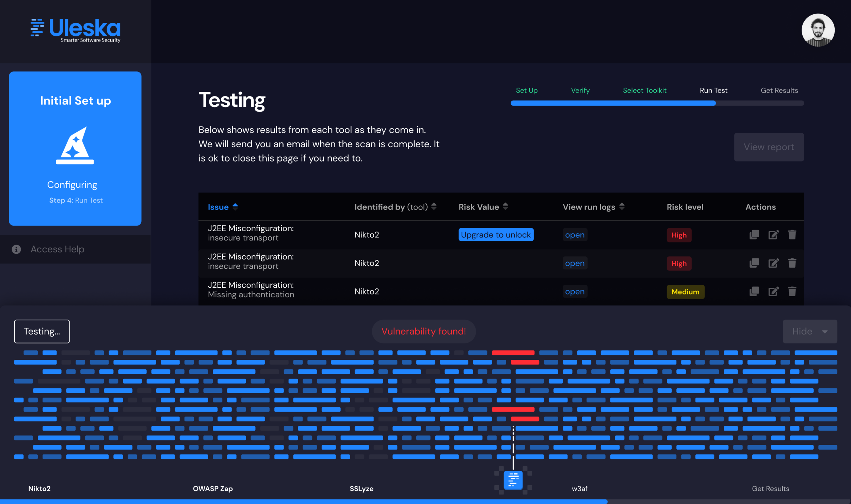The width and height of the screenshot is (851, 504).
Task: Copy the first insecure transport issue
Action: [x=754, y=235]
